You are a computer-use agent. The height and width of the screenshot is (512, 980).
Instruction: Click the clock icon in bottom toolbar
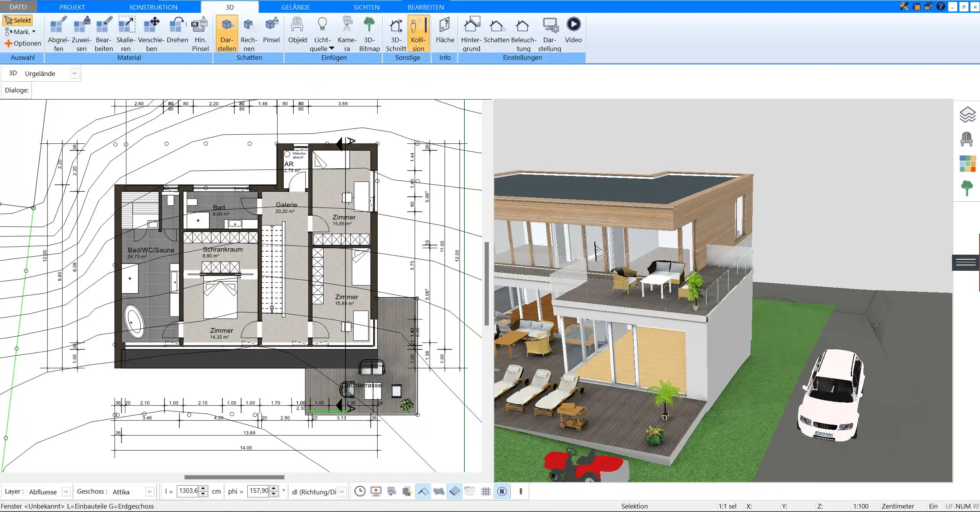coord(360,491)
